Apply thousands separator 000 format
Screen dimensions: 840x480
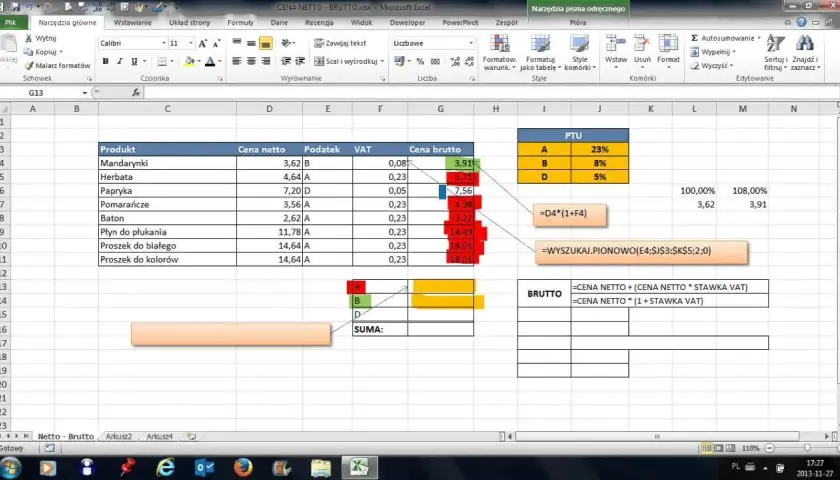coord(435,62)
